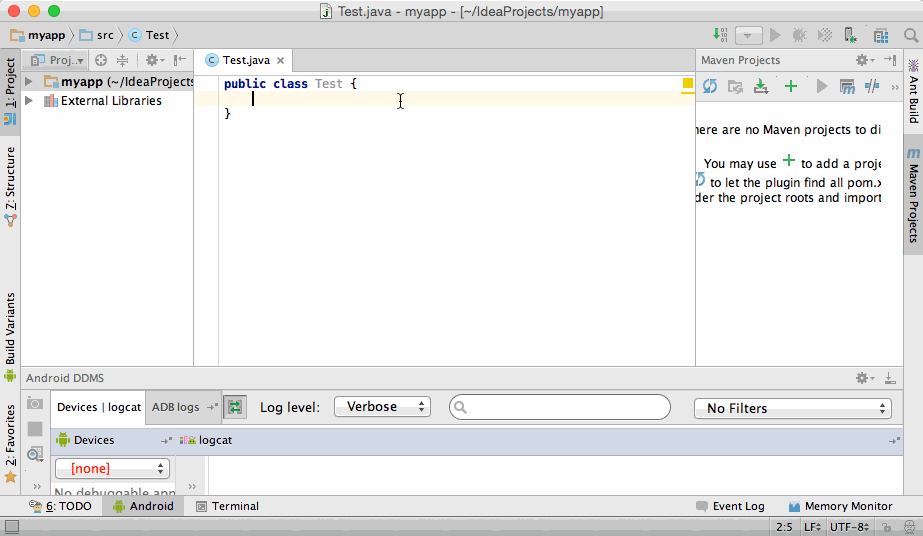
Task: Click the Download Sources Maven icon
Action: coord(761,87)
